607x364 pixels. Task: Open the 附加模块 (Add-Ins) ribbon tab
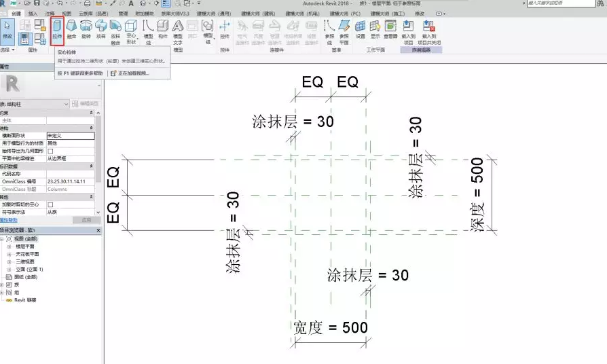click(x=144, y=14)
